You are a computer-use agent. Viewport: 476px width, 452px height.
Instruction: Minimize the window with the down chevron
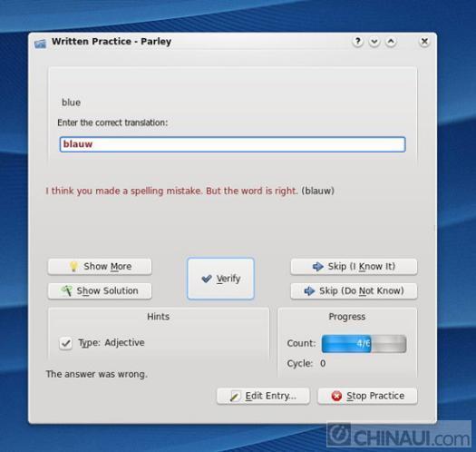click(x=374, y=42)
